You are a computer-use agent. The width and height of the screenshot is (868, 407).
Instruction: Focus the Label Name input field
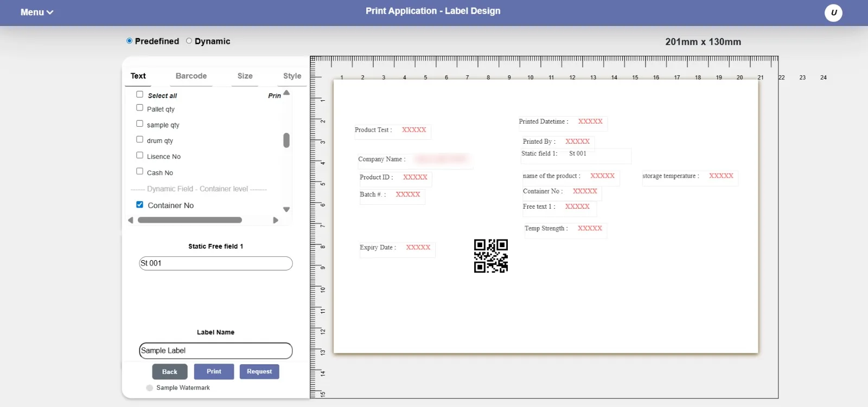click(x=216, y=351)
